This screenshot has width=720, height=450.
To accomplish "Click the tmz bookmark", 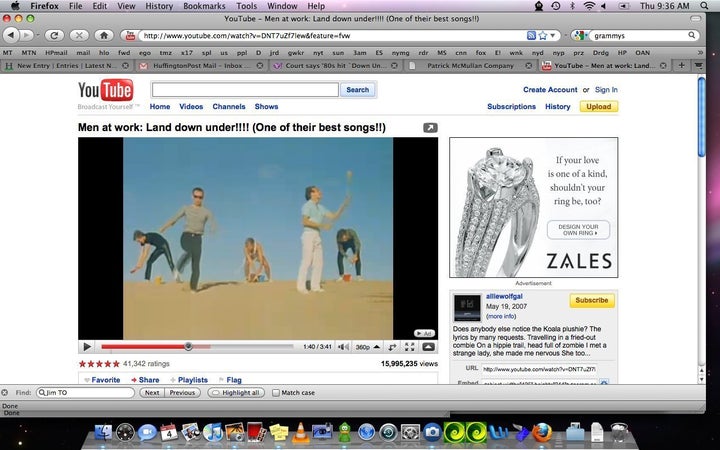I will [x=165, y=53].
